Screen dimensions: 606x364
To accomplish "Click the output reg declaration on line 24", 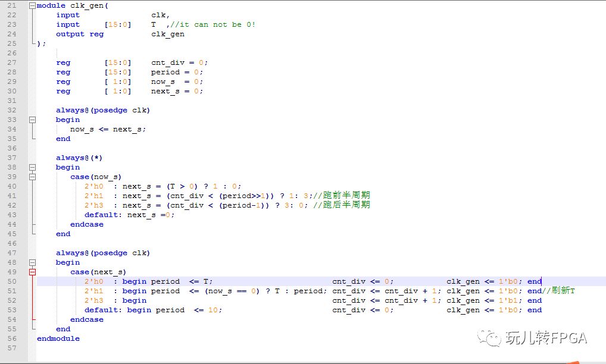I will click(x=120, y=34).
